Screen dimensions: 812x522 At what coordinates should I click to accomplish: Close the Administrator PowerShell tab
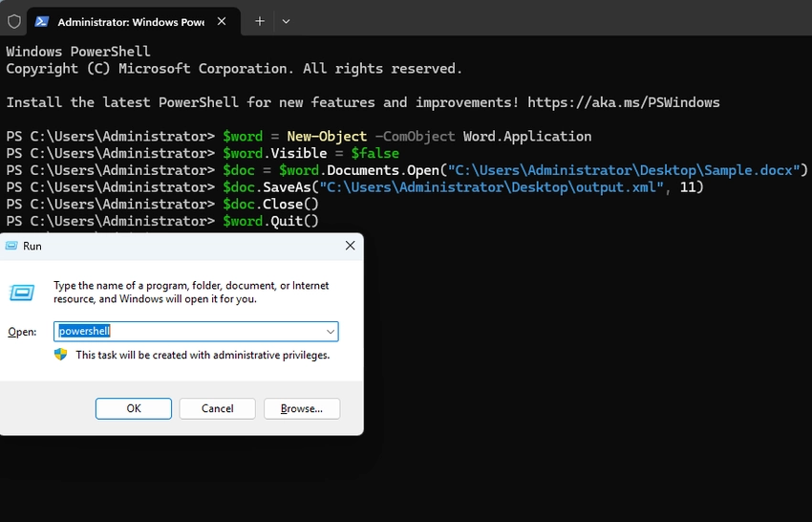click(x=222, y=21)
